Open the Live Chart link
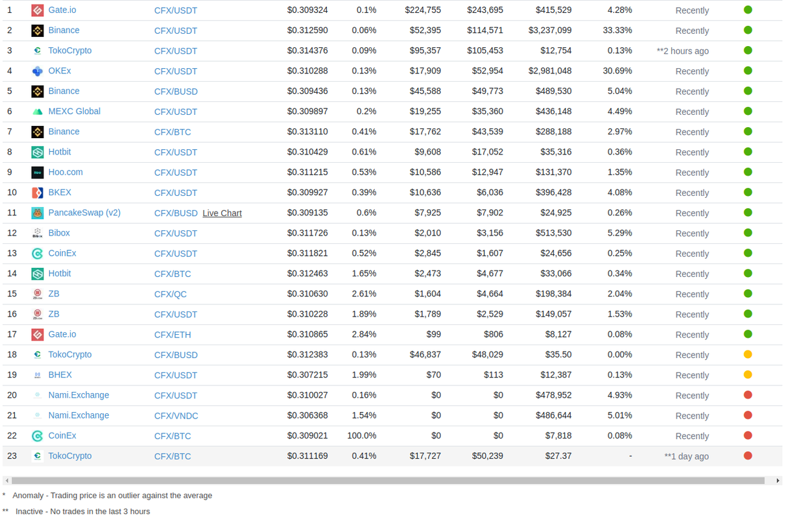 click(x=222, y=213)
